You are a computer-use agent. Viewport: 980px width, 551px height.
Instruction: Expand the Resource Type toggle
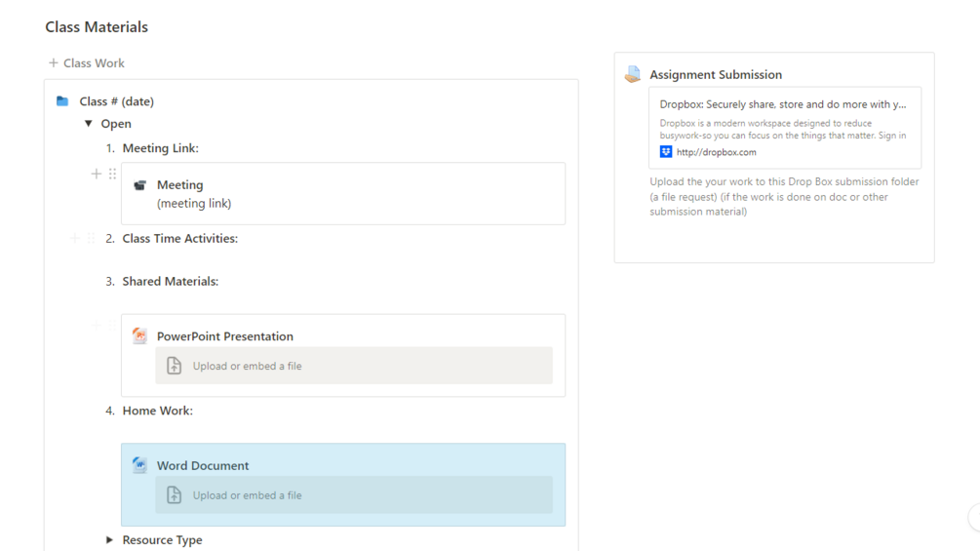tap(109, 539)
